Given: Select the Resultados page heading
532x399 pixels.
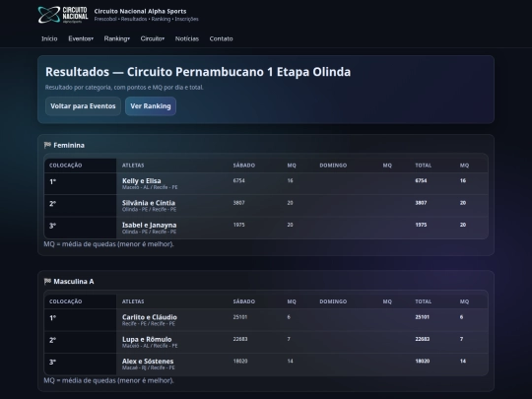Looking at the screenshot, I should (198, 72).
